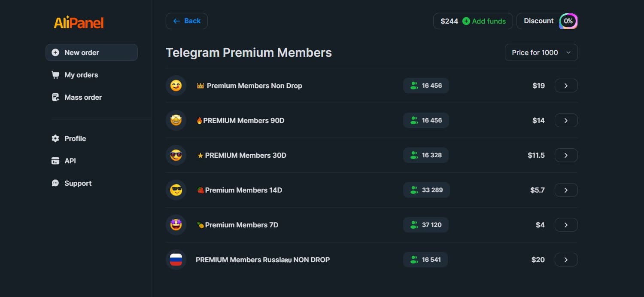Switch to the My orders section
Viewport: 644px width, 297px height.
tap(81, 74)
